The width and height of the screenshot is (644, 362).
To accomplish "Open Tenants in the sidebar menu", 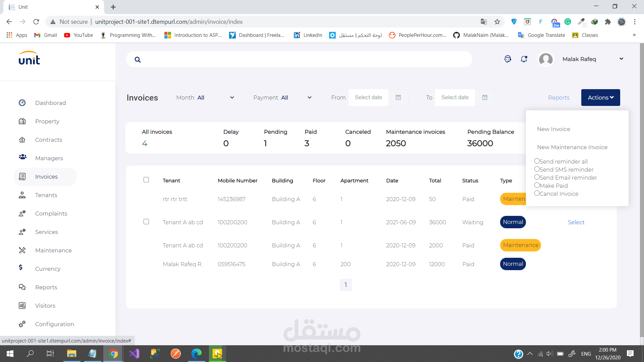I will click(46, 195).
